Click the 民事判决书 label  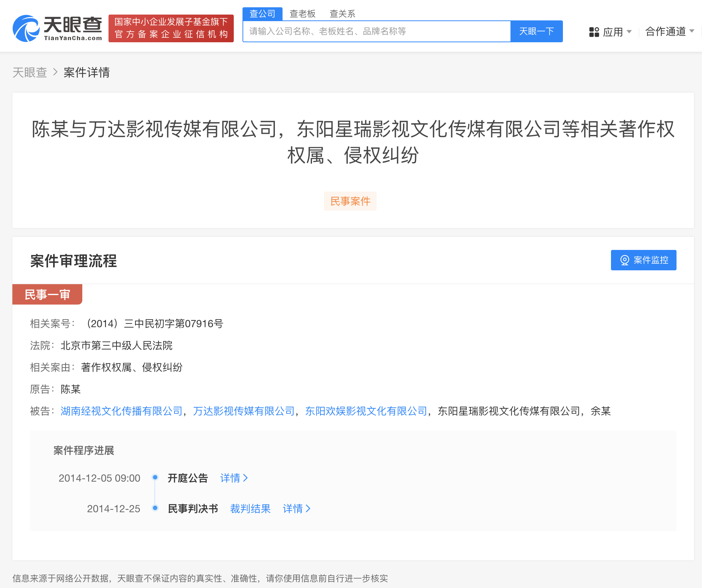(x=193, y=509)
